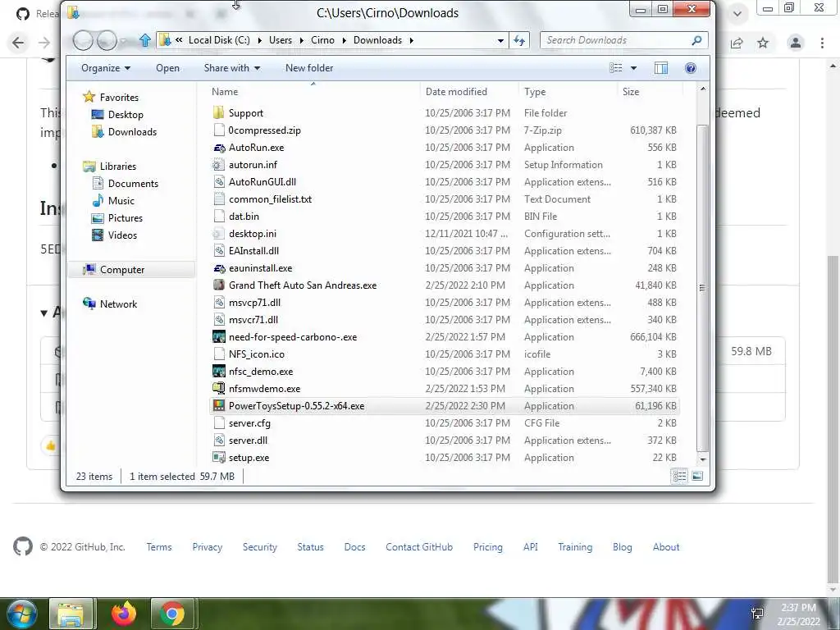Screen dimensions: 840x630
Task: Select the nfsc_demo.exe icon
Action: (x=218, y=372)
